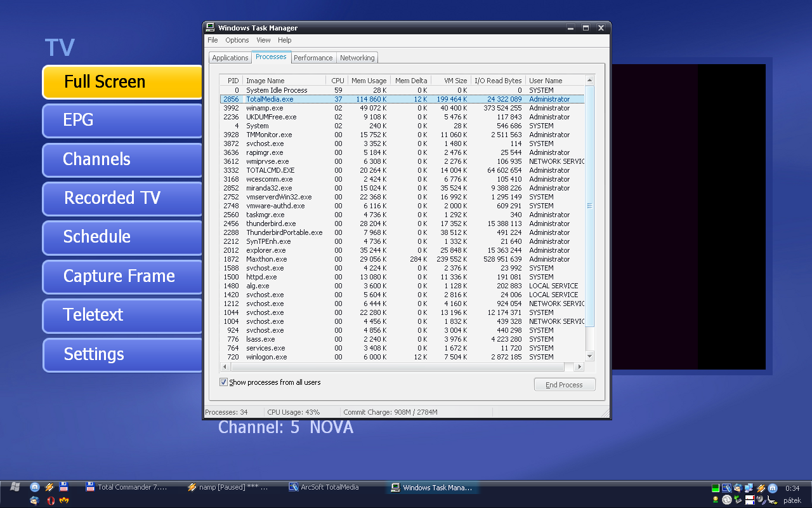Viewport: 812px width, 508px height.
Task: Click the Maxthon icon in system tray
Action: tap(773, 488)
